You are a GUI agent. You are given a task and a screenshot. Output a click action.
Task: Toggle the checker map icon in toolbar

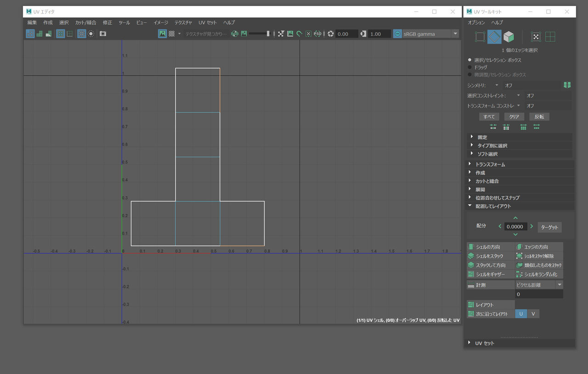pyautogui.click(x=171, y=33)
